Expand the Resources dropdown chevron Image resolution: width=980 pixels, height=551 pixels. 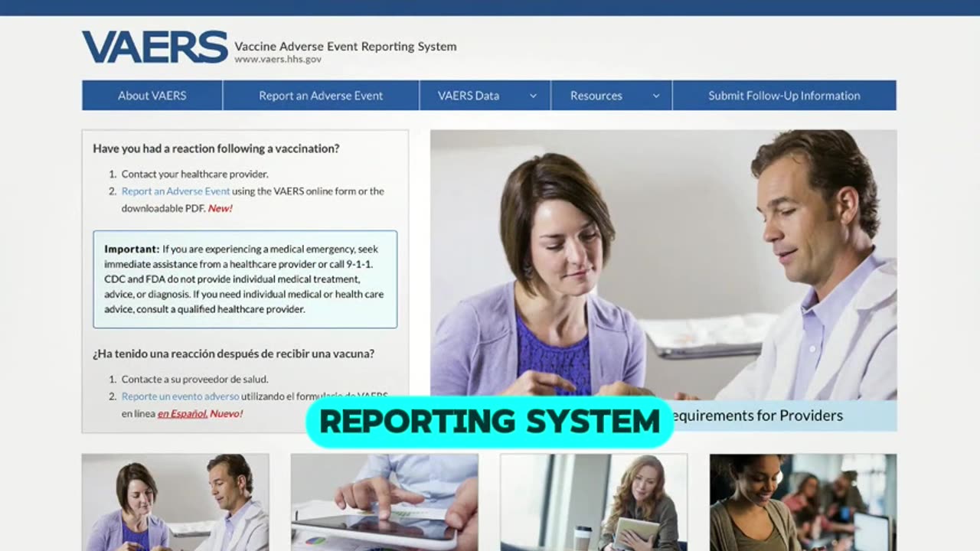point(656,96)
